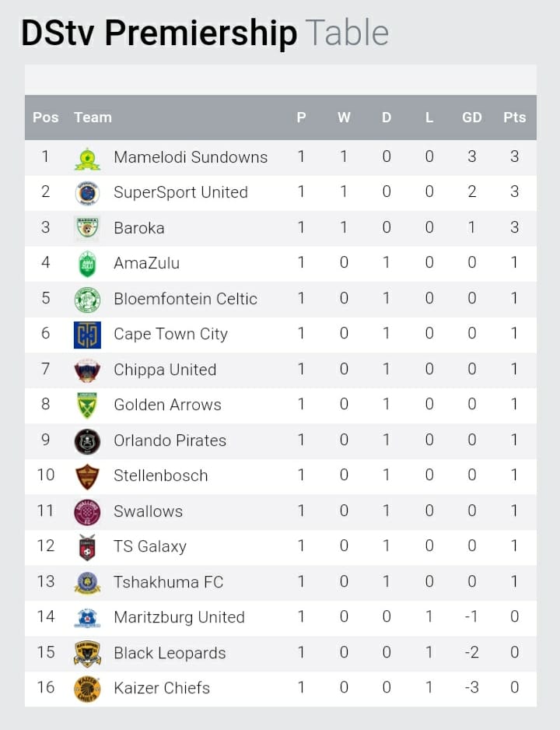Click the Black Leopards badge
Screen dimensions: 560x730
[x=87, y=654]
